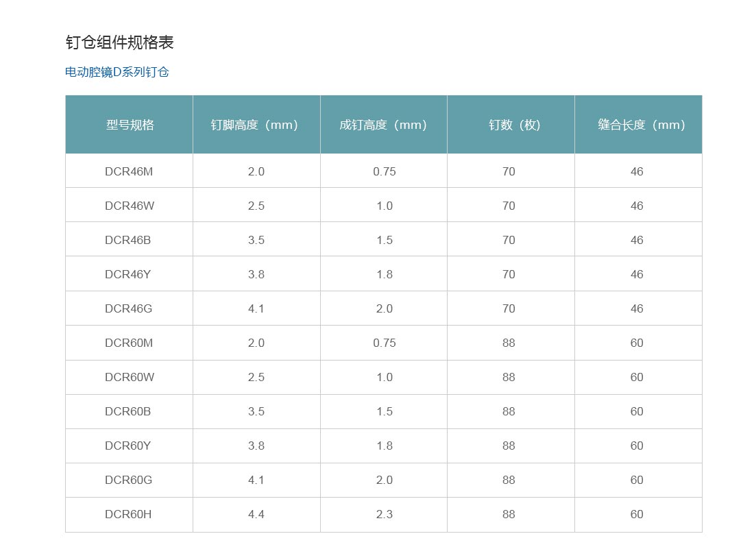Click the 1.5 formed height for DCR46B
The image size is (754, 560).
[x=385, y=240]
